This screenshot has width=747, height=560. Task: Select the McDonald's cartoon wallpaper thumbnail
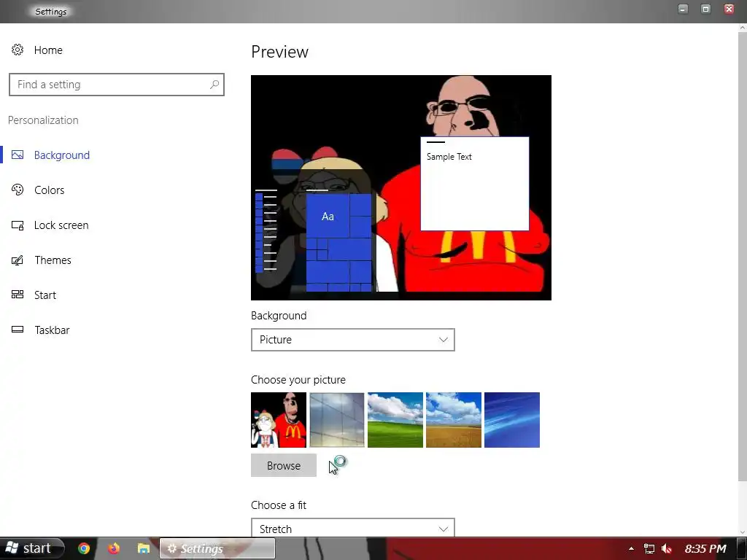(x=279, y=420)
